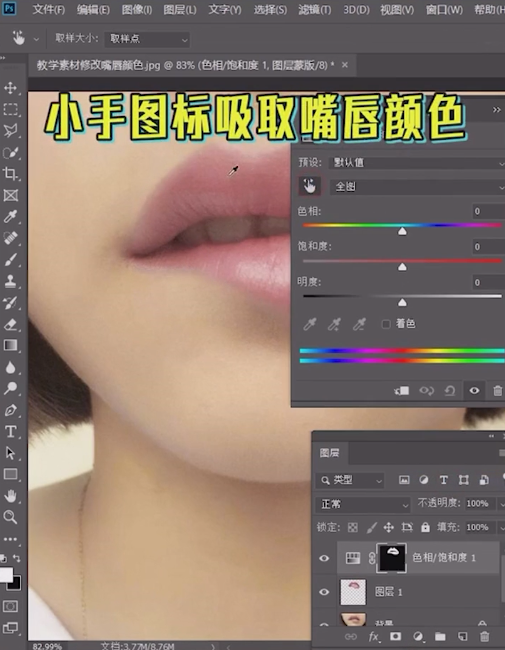The width and height of the screenshot is (505, 650).
Task: Select the Zoom tool
Action: [x=10, y=517]
